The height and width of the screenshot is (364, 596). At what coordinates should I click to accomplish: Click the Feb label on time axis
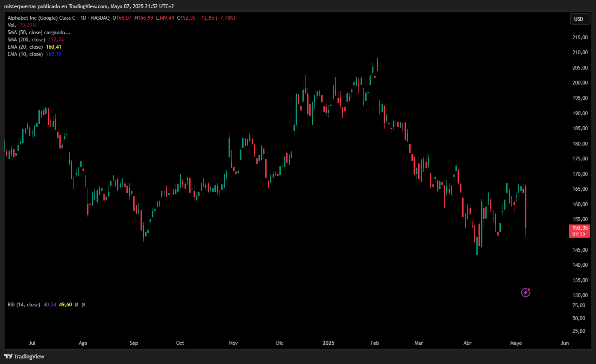tap(375, 343)
